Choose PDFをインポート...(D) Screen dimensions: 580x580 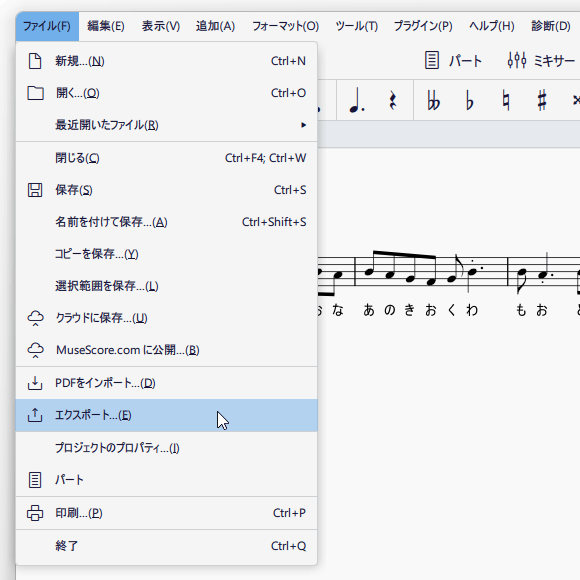click(x=166, y=383)
